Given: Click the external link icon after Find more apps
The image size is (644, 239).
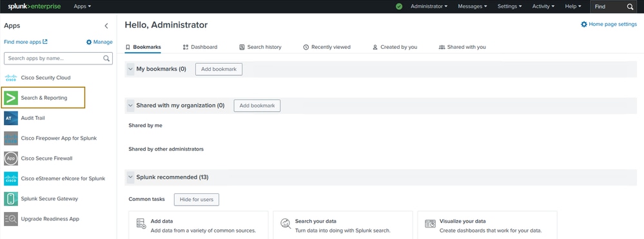Looking at the screenshot, I should click(x=45, y=41).
